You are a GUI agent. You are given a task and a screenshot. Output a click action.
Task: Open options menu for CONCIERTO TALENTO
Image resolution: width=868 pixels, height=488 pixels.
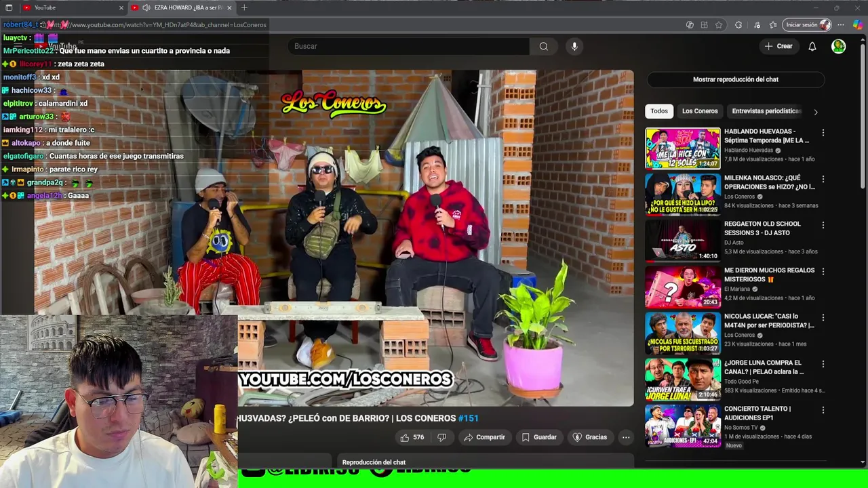pos(823,410)
